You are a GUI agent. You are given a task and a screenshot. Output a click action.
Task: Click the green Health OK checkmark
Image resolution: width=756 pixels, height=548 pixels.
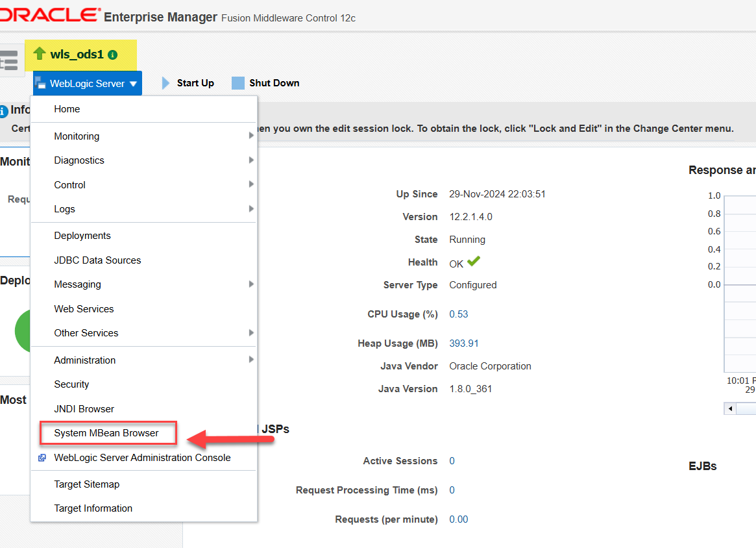tap(474, 262)
